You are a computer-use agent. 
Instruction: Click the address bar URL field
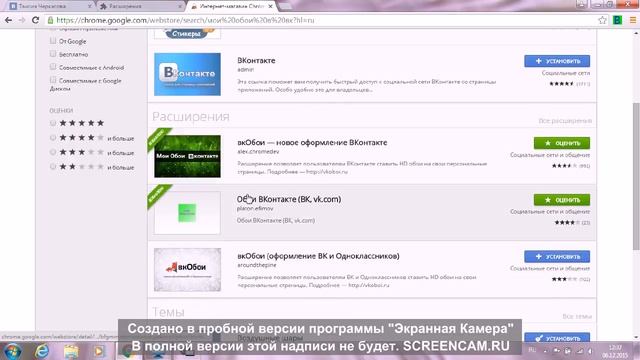pos(322,20)
